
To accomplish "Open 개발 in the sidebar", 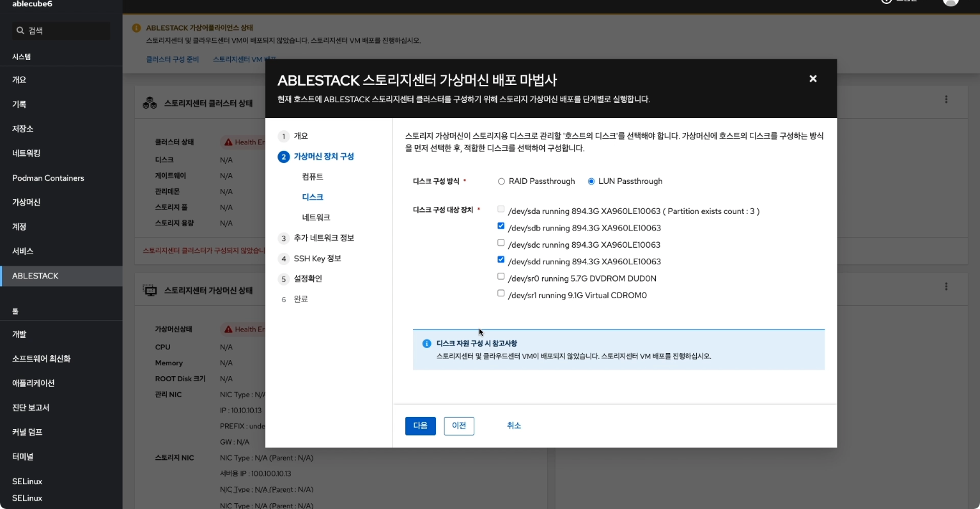I will pos(61,335).
